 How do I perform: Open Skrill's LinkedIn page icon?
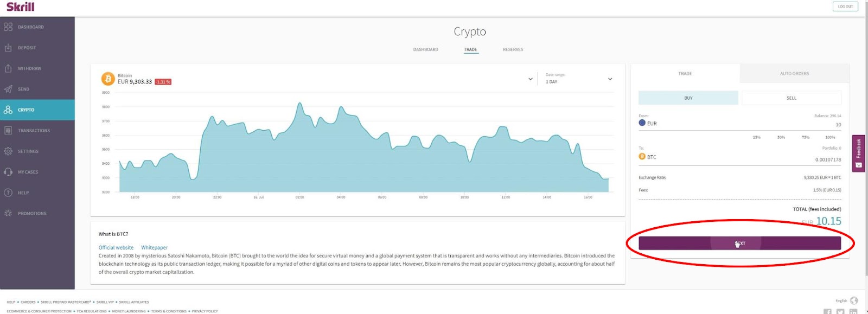(853, 311)
